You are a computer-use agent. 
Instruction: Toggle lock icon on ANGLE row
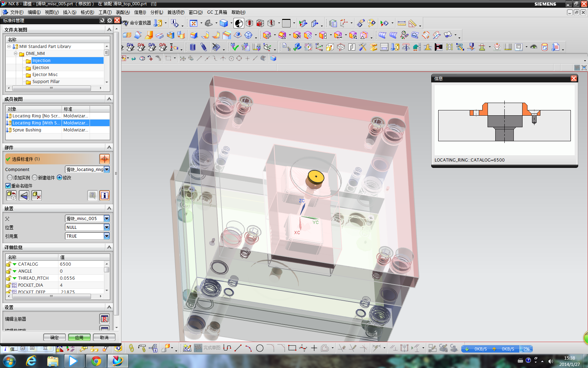[x=8, y=271]
